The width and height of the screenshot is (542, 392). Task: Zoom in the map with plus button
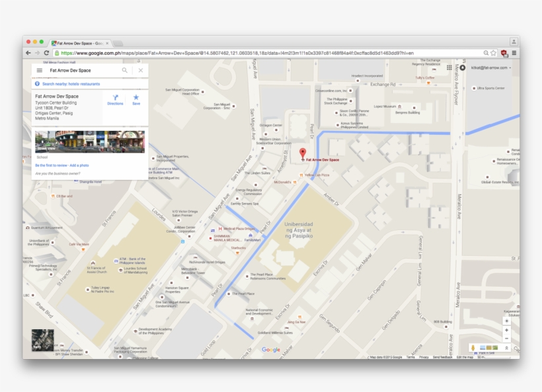click(x=506, y=330)
